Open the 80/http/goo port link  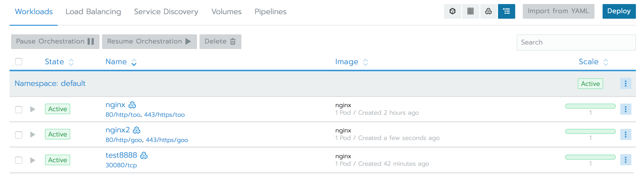coord(124,140)
